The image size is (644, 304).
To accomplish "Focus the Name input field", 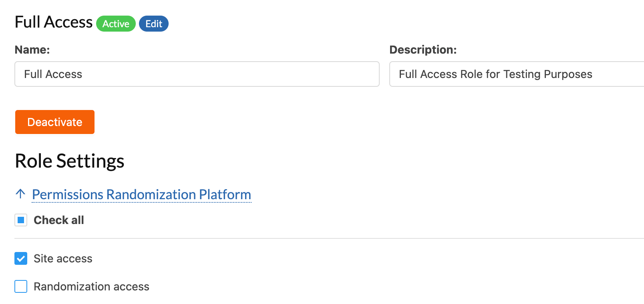I will (197, 74).
